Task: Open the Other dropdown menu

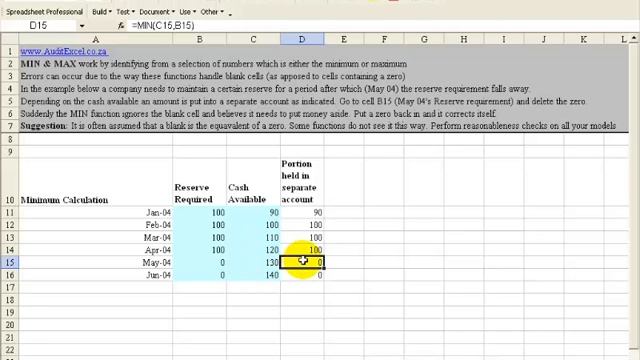Action: (x=212, y=12)
